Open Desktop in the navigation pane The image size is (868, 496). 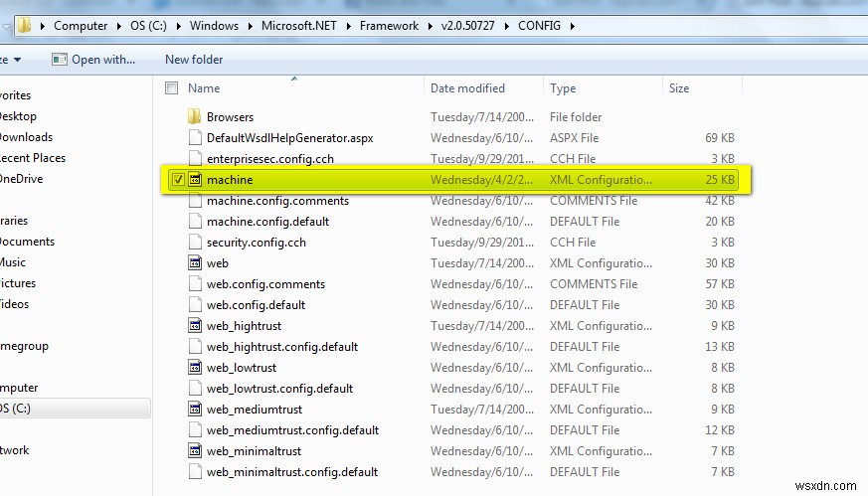pyautogui.click(x=18, y=116)
